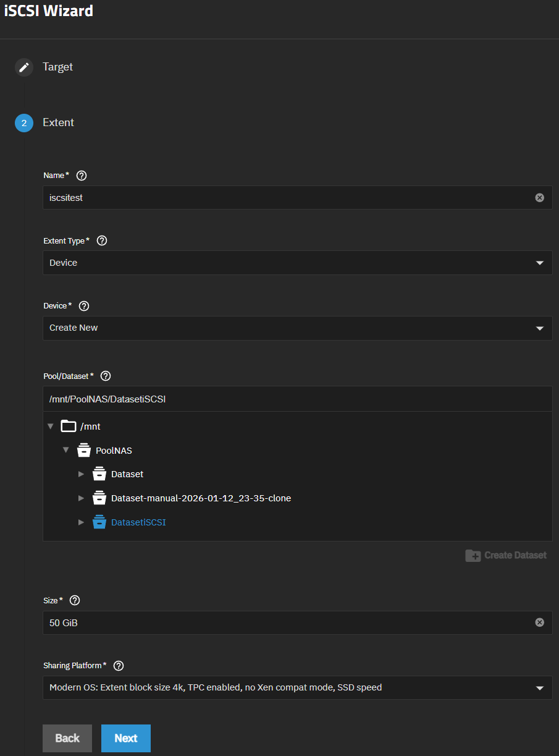Click into the Pool/Dataset path field
Viewport: 559px width, 756px height.
297,399
